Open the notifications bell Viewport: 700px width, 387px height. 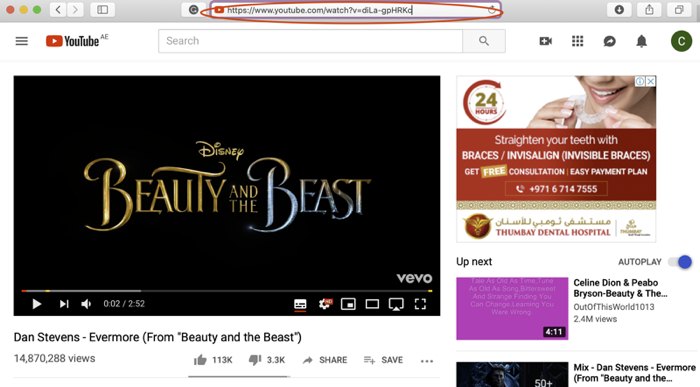[642, 41]
